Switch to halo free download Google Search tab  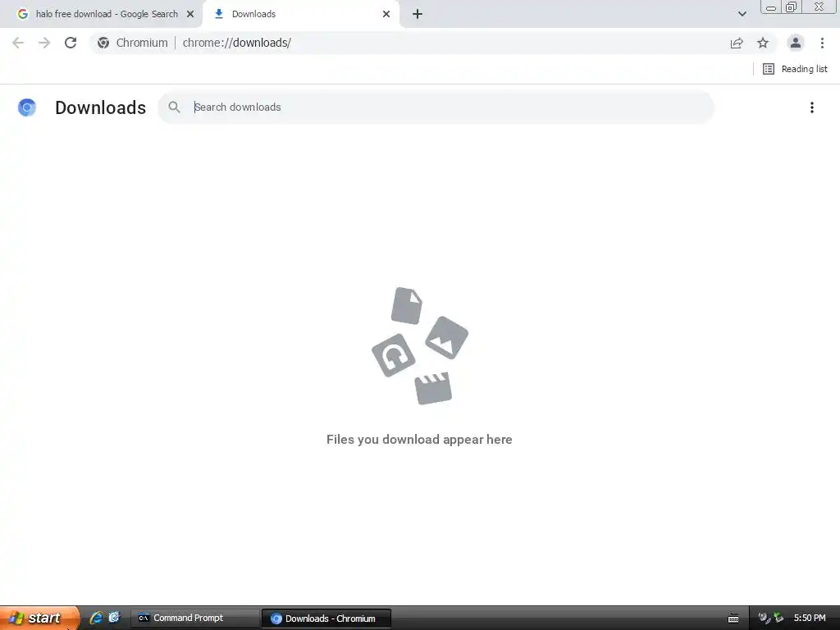point(101,14)
